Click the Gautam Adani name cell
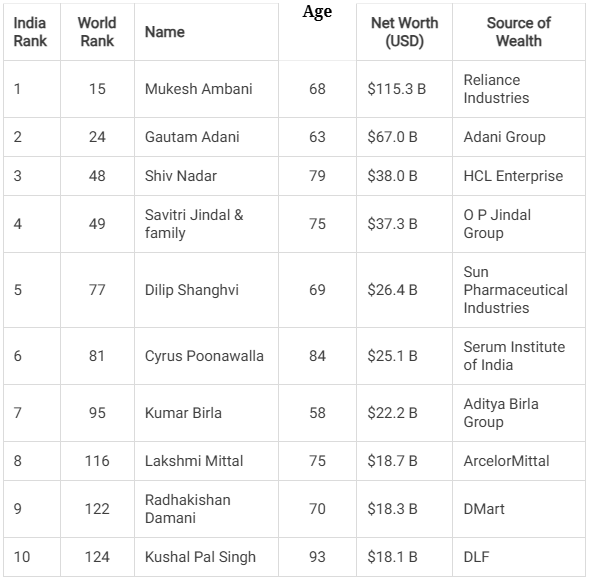 click(x=206, y=137)
